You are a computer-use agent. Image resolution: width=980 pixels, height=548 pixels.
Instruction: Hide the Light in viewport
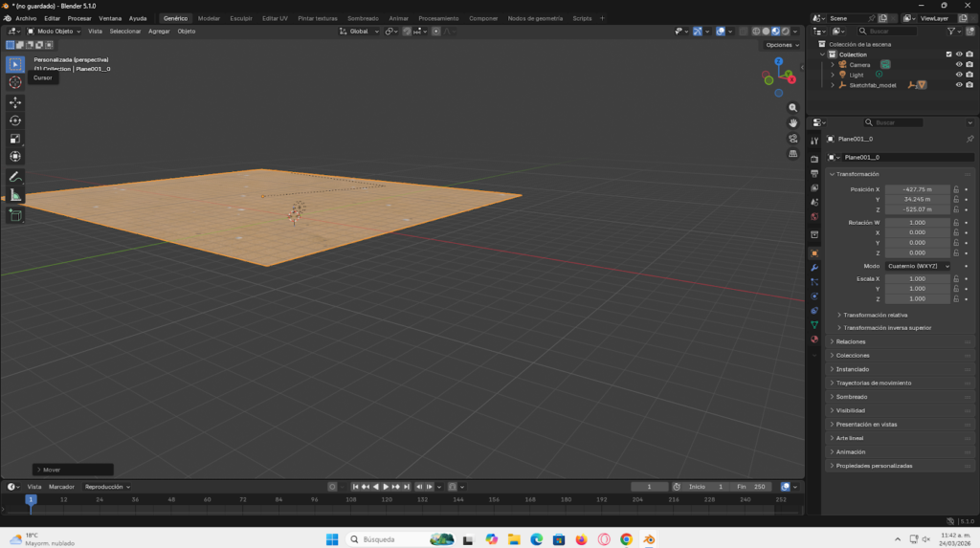[959, 75]
